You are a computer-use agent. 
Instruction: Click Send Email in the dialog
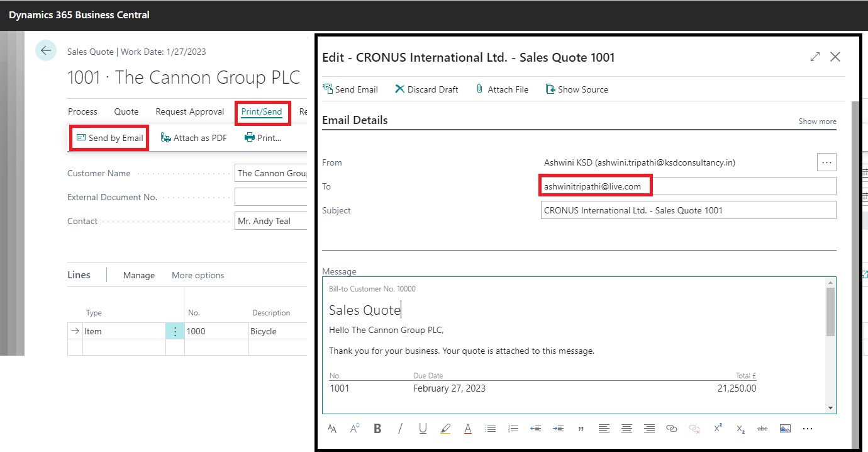[350, 89]
